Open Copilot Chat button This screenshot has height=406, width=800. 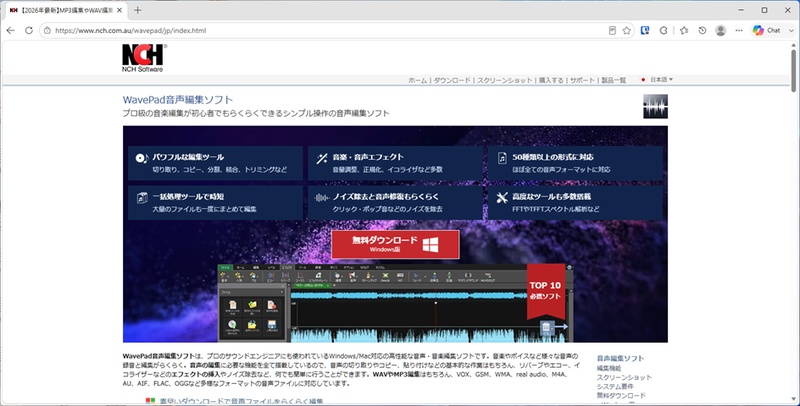point(767,31)
